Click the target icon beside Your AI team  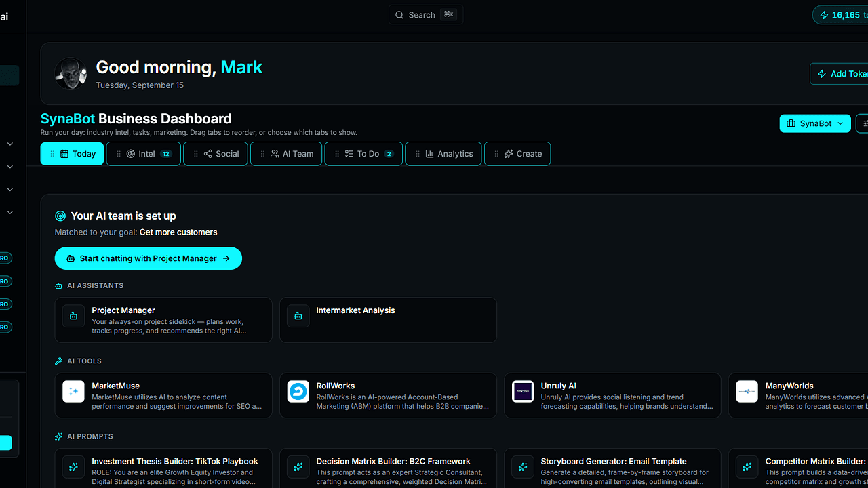[x=60, y=216]
